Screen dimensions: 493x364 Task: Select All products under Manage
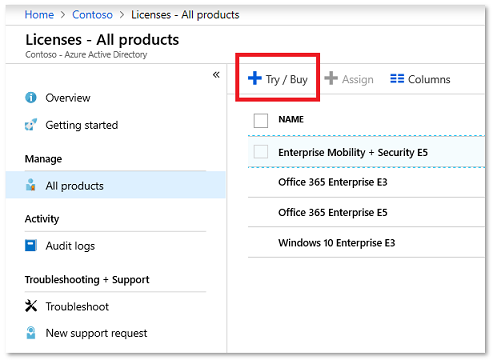pos(116,185)
